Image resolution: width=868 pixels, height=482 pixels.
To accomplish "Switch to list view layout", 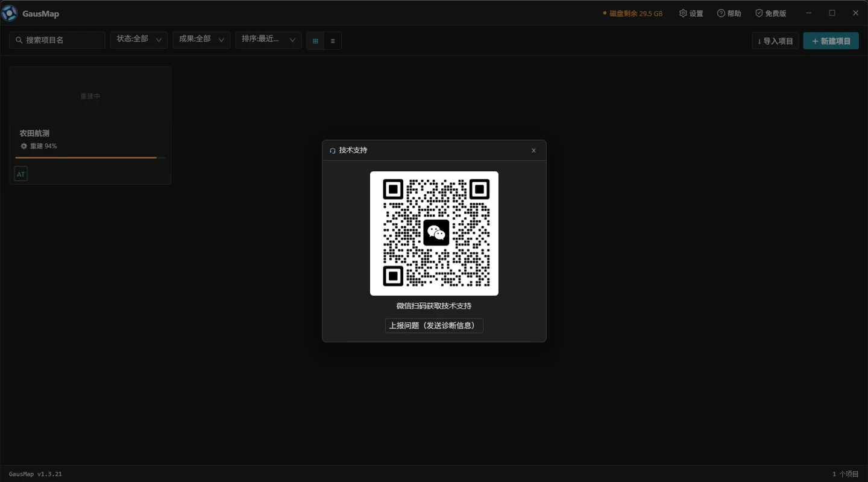I will point(333,41).
